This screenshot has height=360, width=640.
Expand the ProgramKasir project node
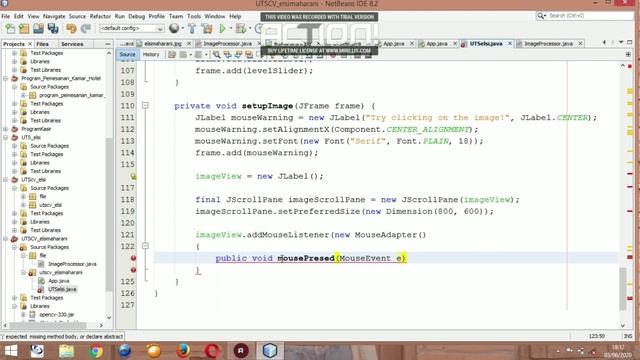point(6,129)
